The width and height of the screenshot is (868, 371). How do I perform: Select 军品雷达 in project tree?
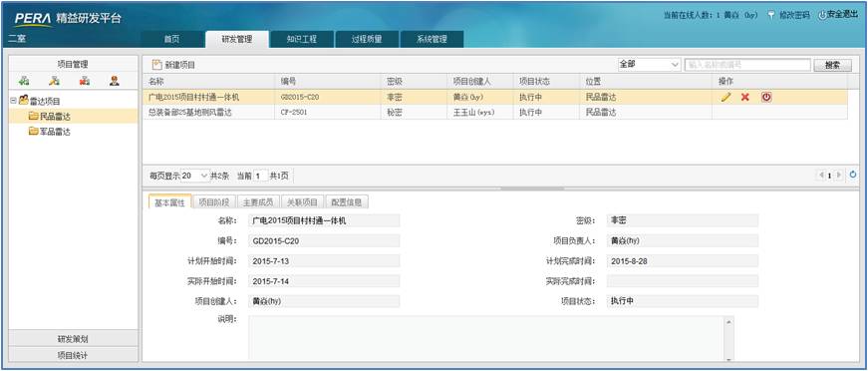(56, 132)
